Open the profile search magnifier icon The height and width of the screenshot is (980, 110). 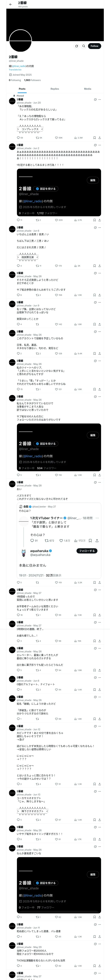(84, 46)
